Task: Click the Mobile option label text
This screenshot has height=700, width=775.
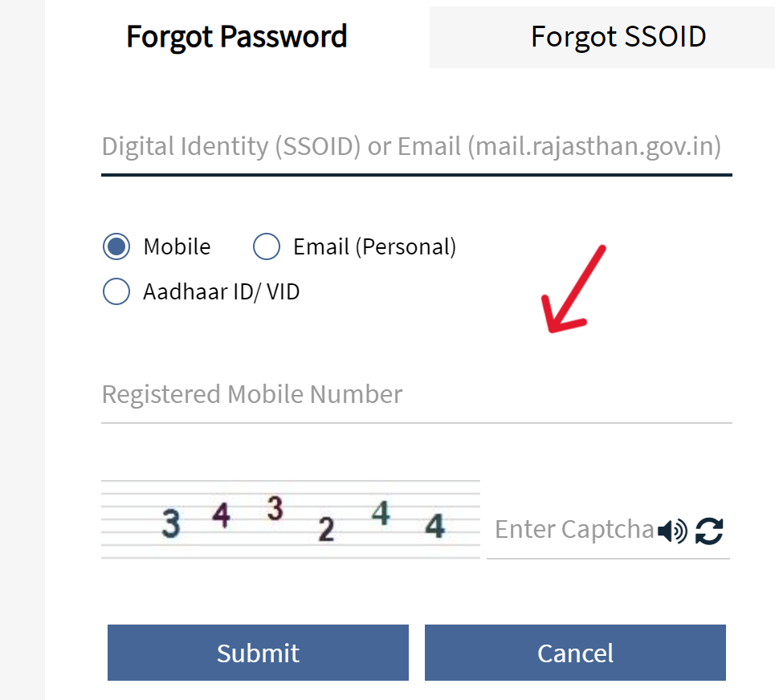Action: click(x=176, y=246)
